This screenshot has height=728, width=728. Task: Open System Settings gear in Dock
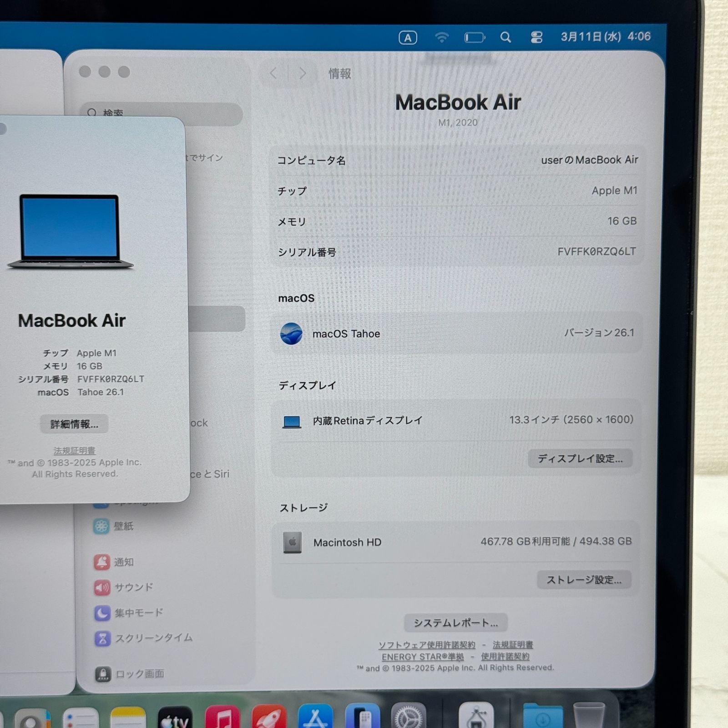[x=409, y=717]
